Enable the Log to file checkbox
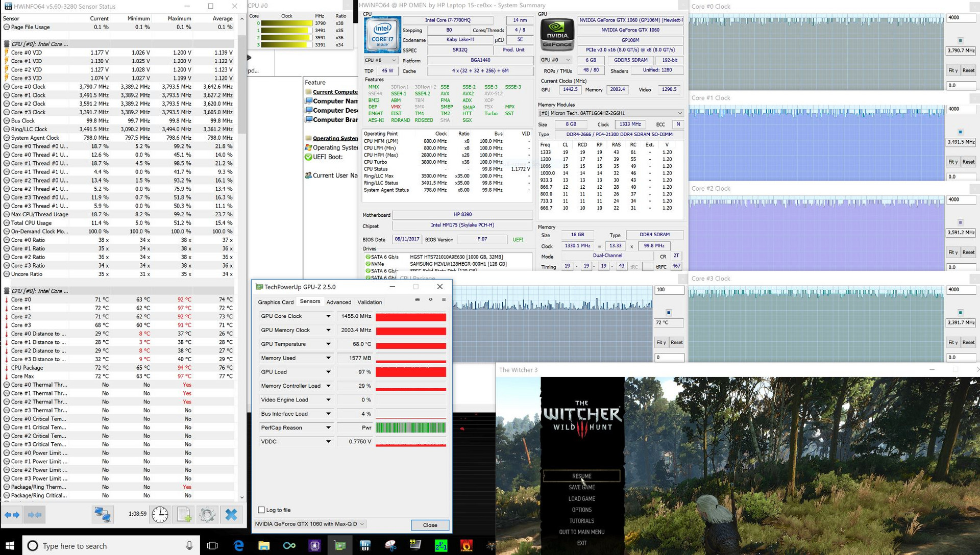980x555 pixels. click(261, 510)
